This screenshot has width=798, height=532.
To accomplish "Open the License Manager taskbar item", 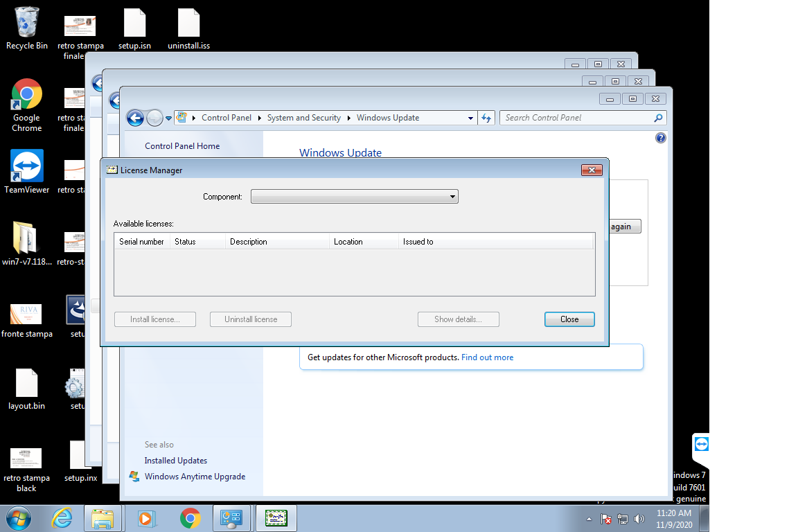I will click(x=276, y=518).
